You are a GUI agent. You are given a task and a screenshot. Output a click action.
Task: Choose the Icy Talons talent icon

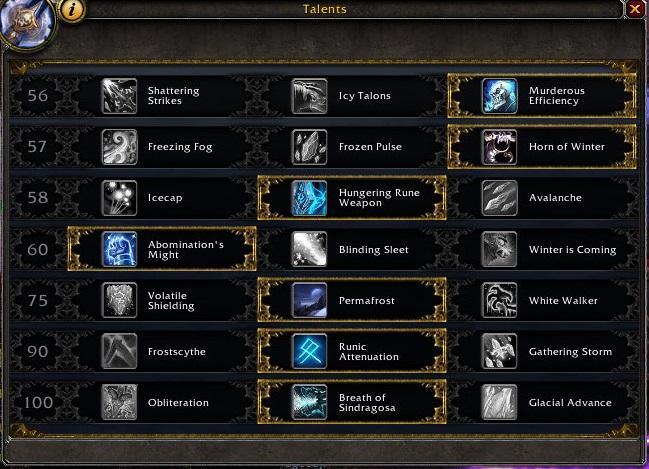coord(309,96)
